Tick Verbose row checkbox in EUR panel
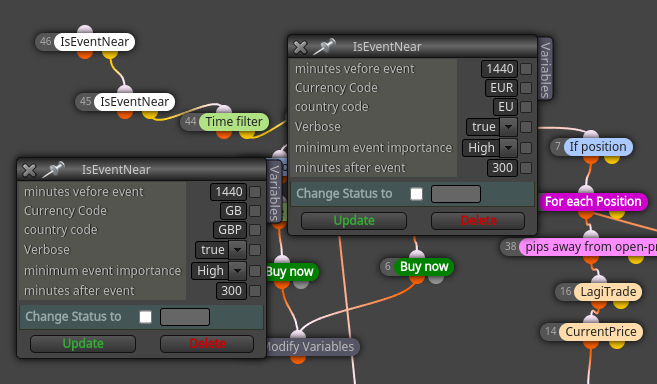The height and width of the screenshot is (384, 657). pos(526,127)
